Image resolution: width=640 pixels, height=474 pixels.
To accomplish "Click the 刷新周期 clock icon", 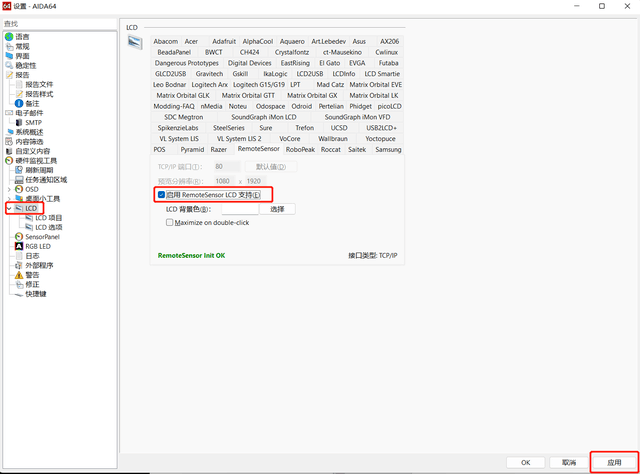I will pos(19,170).
